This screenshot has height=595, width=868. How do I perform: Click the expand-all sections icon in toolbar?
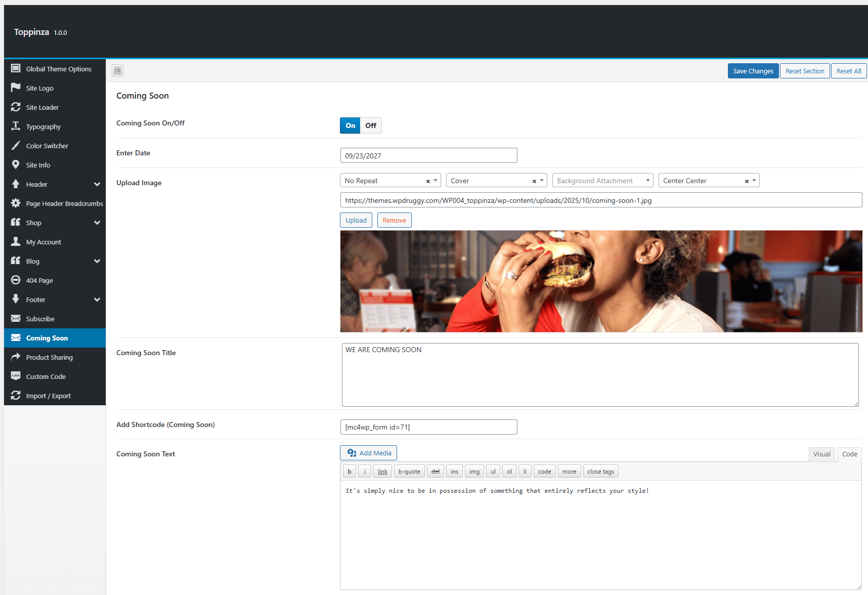(x=118, y=70)
